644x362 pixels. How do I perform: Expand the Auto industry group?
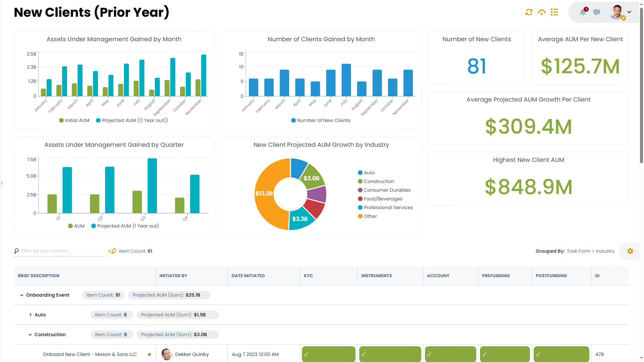(x=30, y=315)
